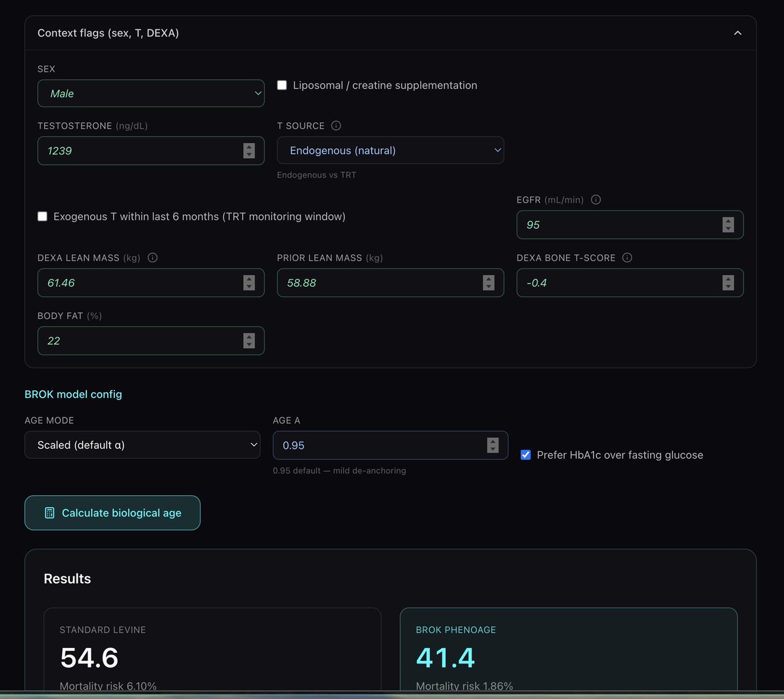784x699 pixels.
Task: Click the calculator icon in Calculate button
Action: pos(50,513)
